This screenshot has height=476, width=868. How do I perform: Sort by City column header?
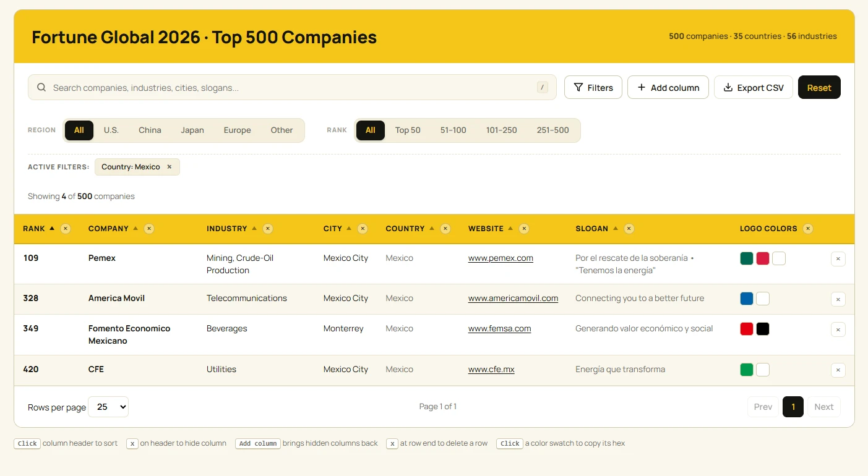[x=338, y=229]
